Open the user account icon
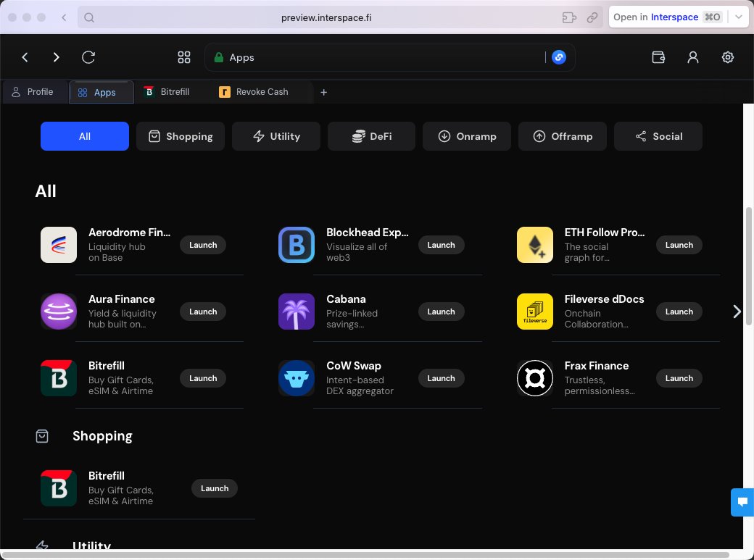This screenshot has width=754, height=560. coord(693,57)
